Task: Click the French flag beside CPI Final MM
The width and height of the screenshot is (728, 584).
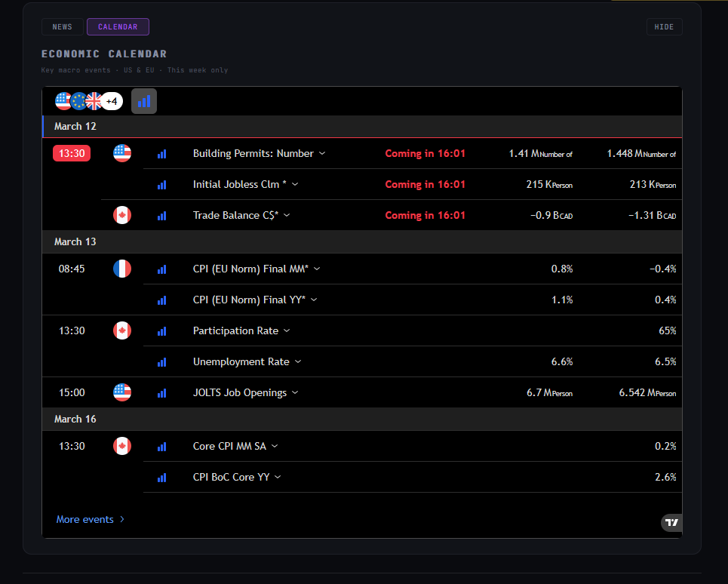Action: point(121,269)
